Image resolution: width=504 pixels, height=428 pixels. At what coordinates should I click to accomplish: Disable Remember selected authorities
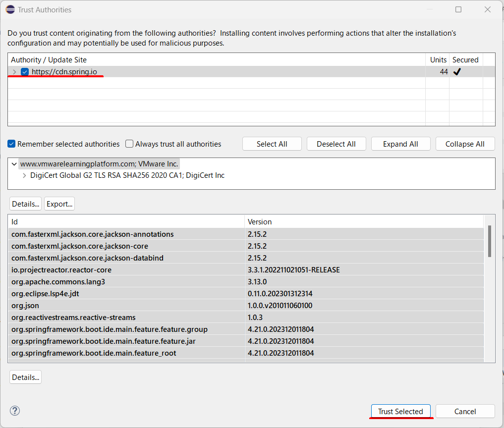[x=11, y=144]
